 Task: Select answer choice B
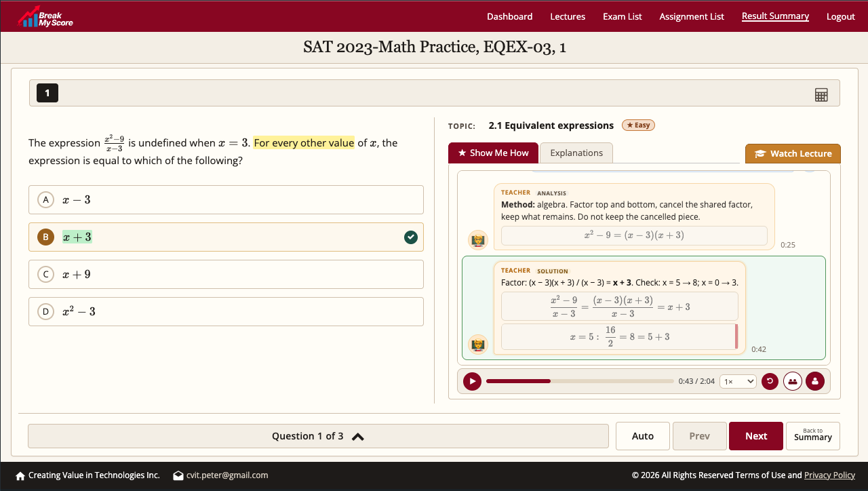[226, 237]
